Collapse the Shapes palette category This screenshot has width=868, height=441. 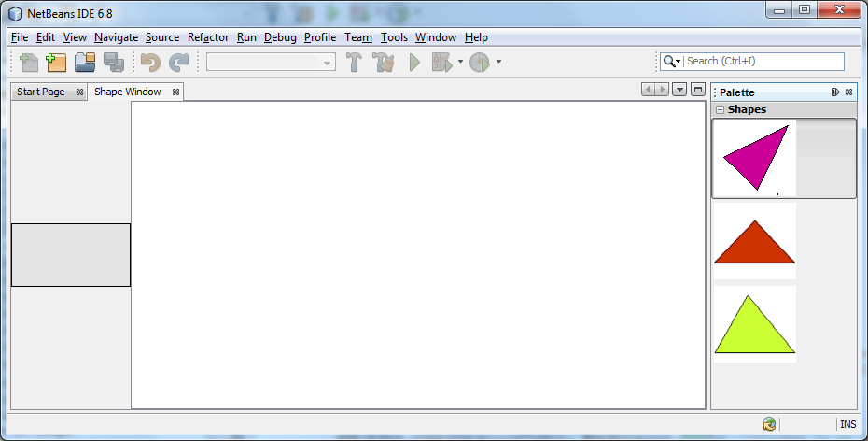point(721,109)
